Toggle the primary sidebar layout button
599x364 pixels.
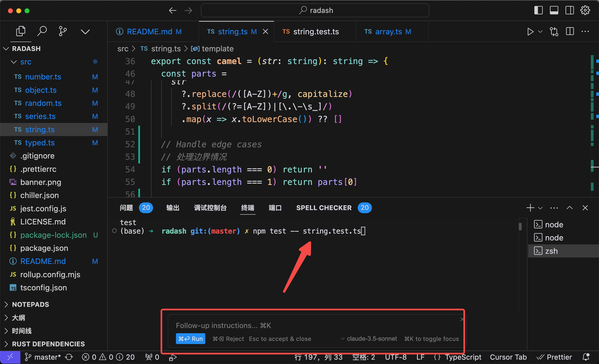pos(538,10)
